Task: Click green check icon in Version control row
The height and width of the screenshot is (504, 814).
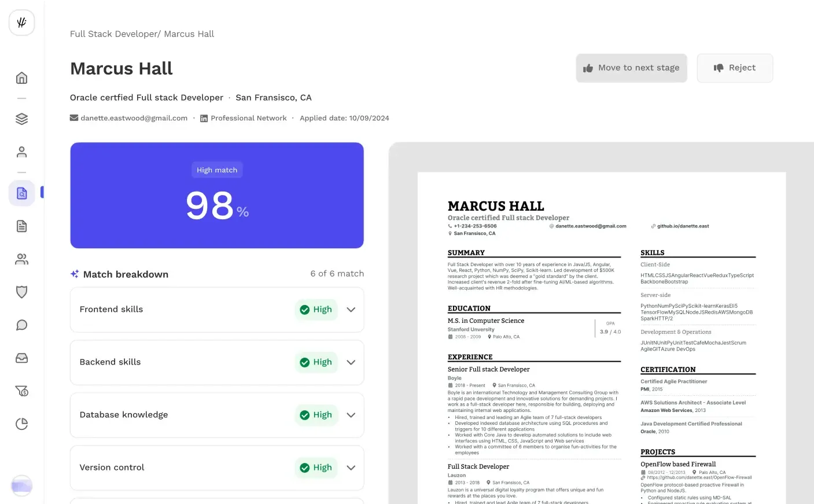Action: 305,468
